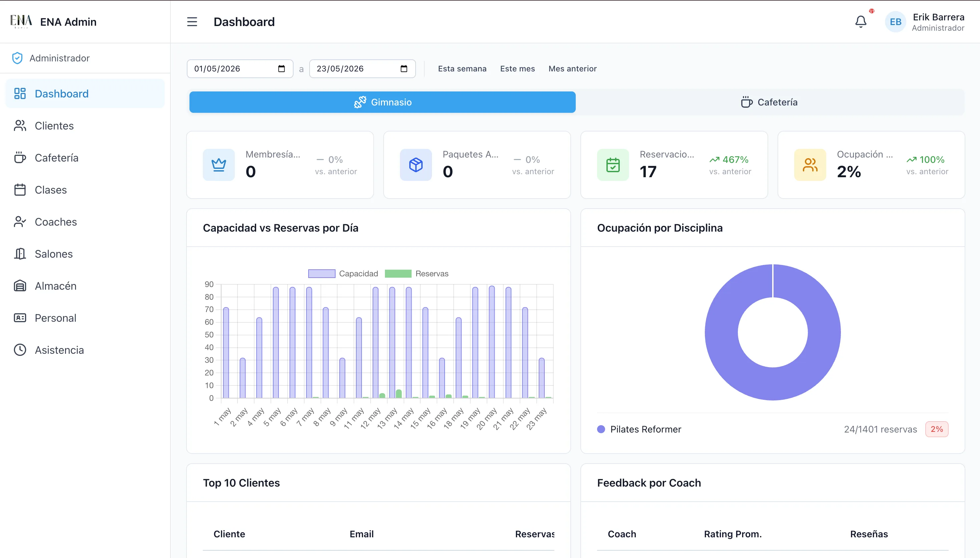Open Clientes from the sidebar
980x558 pixels.
click(x=85, y=126)
